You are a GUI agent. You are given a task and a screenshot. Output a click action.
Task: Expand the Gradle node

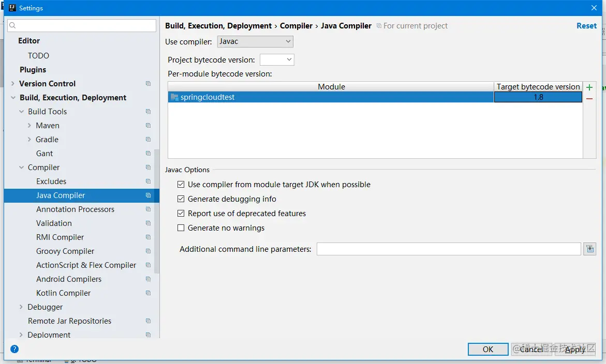click(x=29, y=140)
